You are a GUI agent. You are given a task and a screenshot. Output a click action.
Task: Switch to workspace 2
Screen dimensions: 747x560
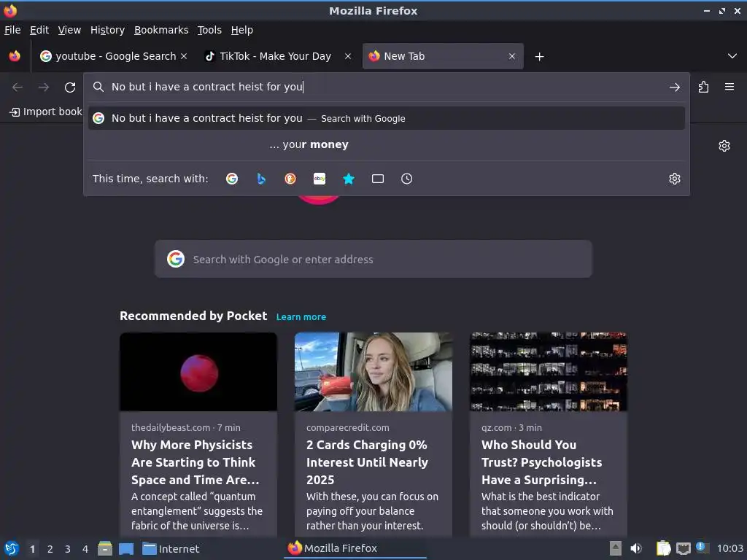point(50,549)
